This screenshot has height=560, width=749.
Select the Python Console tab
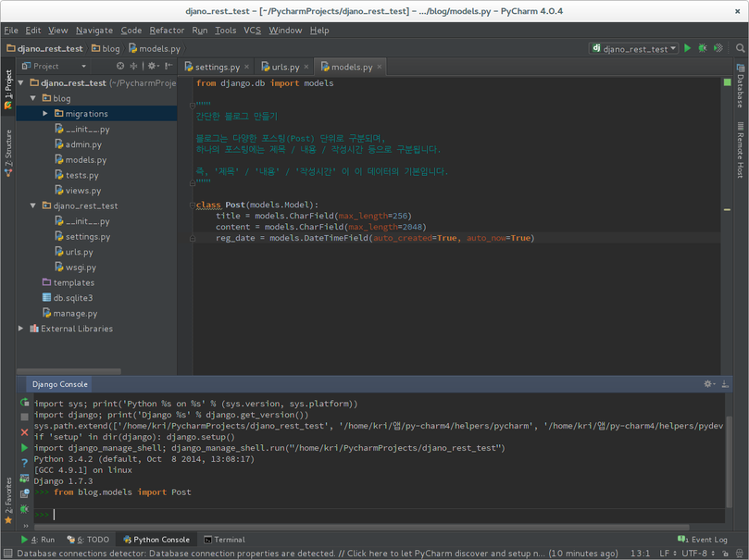pos(156,540)
